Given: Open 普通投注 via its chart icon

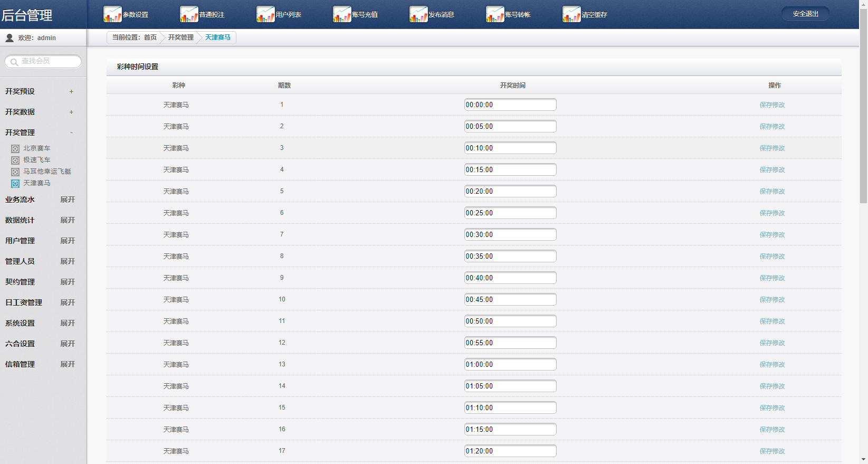Looking at the screenshot, I should [x=188, y=14].
